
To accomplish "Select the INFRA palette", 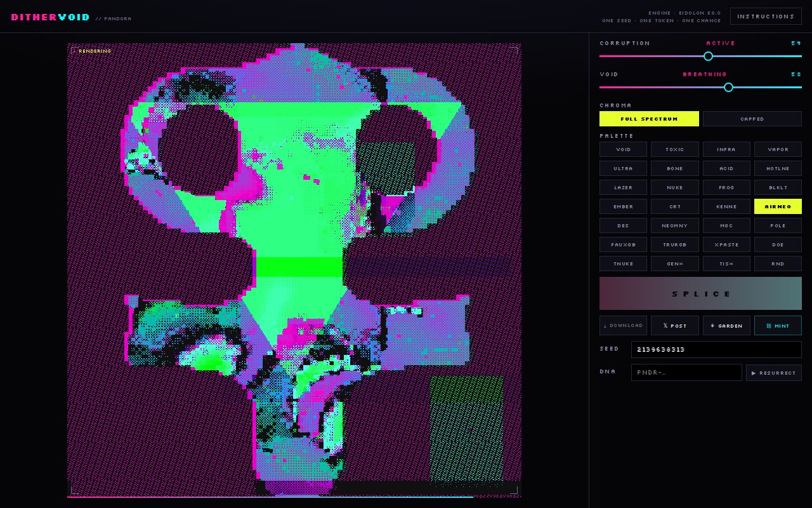I will 726,149.
